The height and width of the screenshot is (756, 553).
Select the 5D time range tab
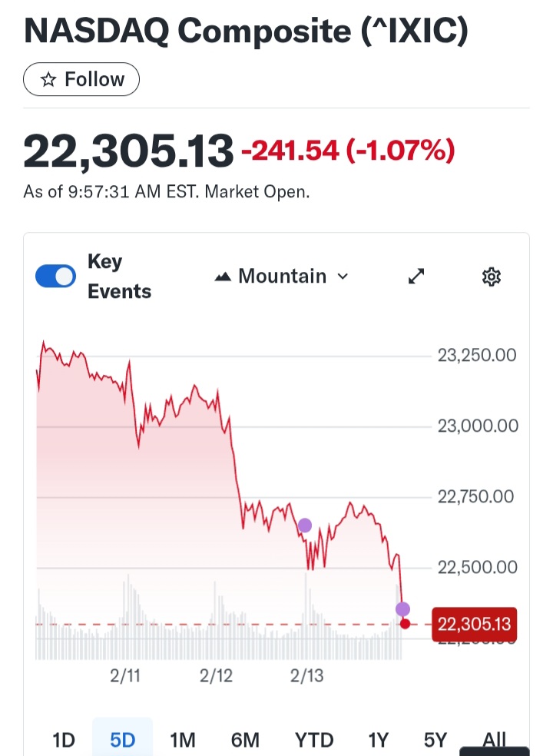click(123, 741)
